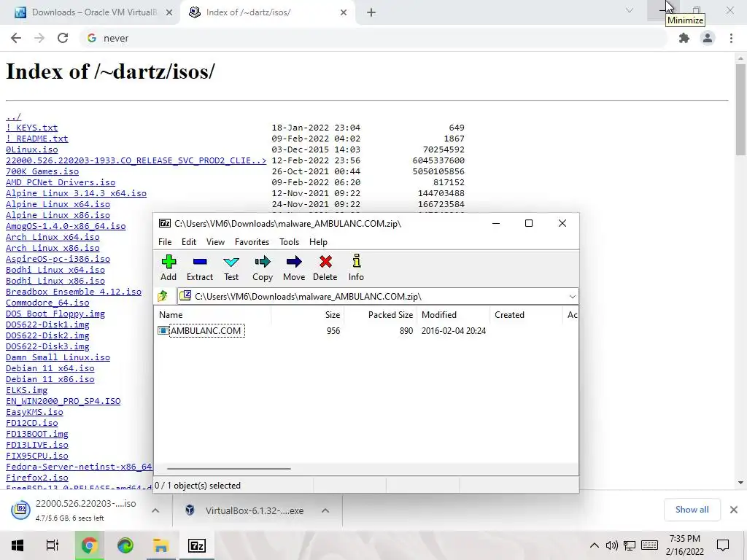The image size is (747, 560).
Task: Open Chrome three-dot menu
Action: [x=731, y=38]
